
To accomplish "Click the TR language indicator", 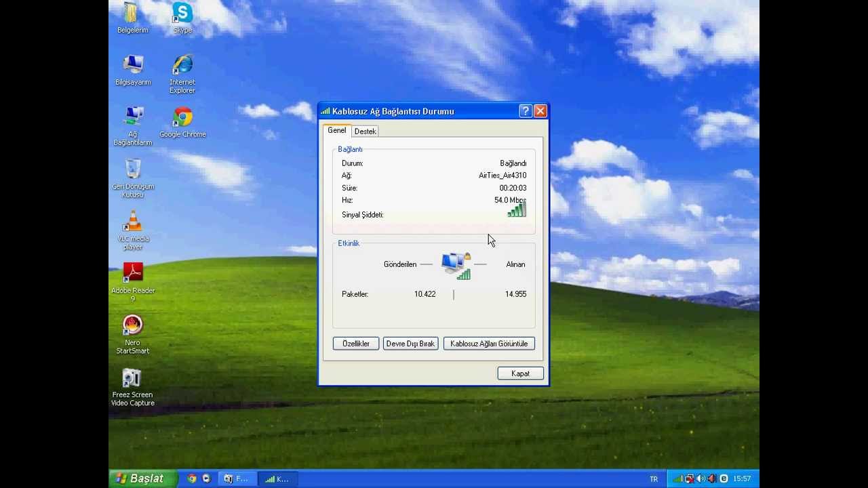I will pyautogui.click(x=654, y=479).
